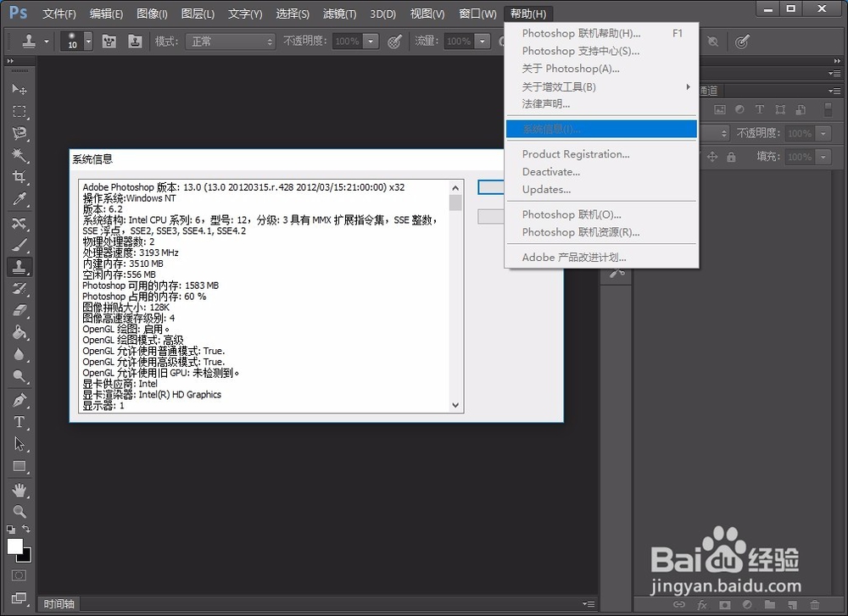Select the Brush tool

click(x=20, y=245)
